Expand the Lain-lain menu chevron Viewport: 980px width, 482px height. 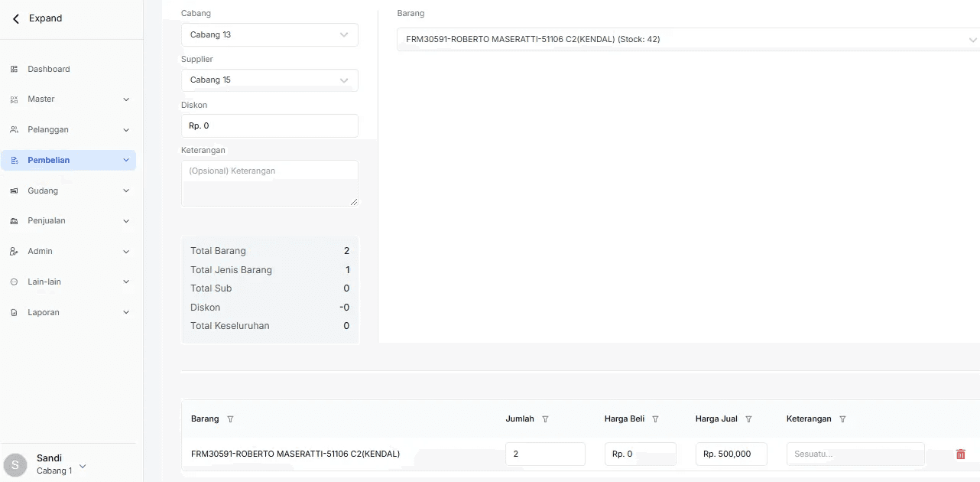pyautogui.click(x=126, y=282)
